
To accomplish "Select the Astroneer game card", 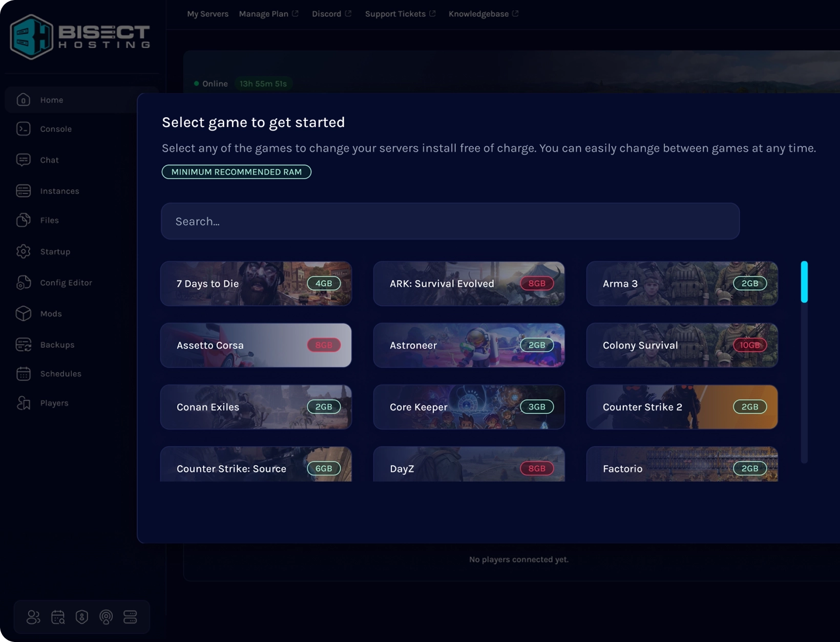I will [469, 345].
